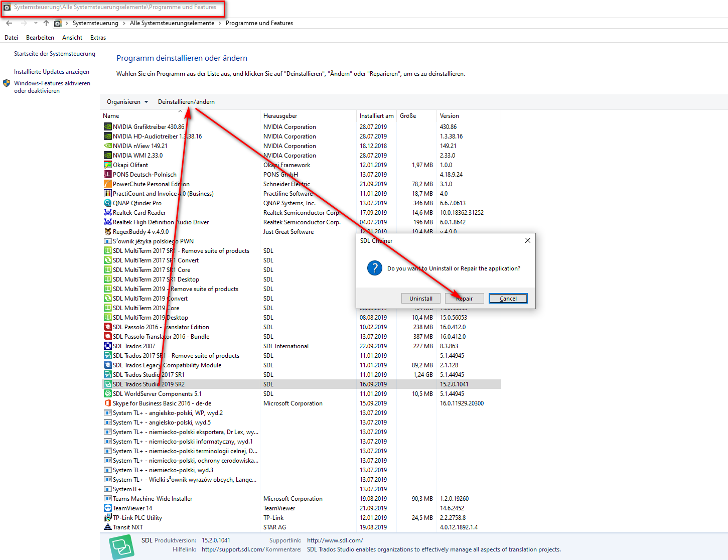Image resolution: width=728 pixels, height=560 pixels.
Task: Open Installierte Updates anzeigen link
Action: [52, 72]
